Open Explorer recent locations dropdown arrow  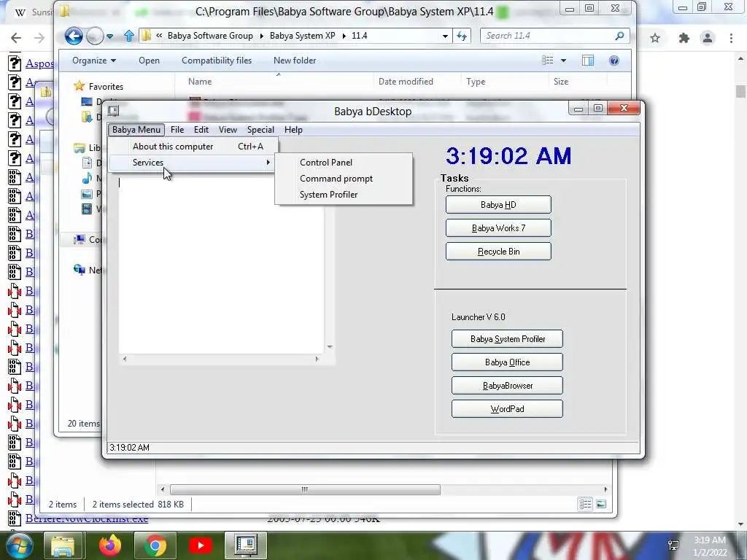pyautogui.click(x=109, y=36)
